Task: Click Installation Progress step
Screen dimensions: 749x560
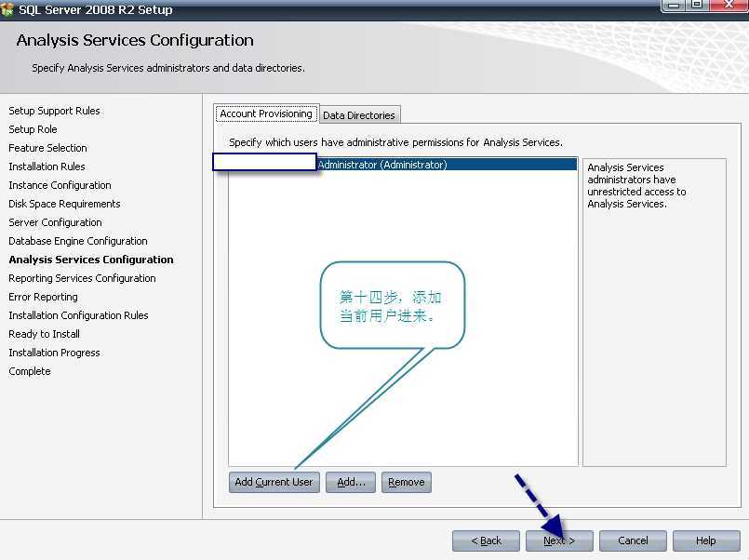Action: [55, 353]
